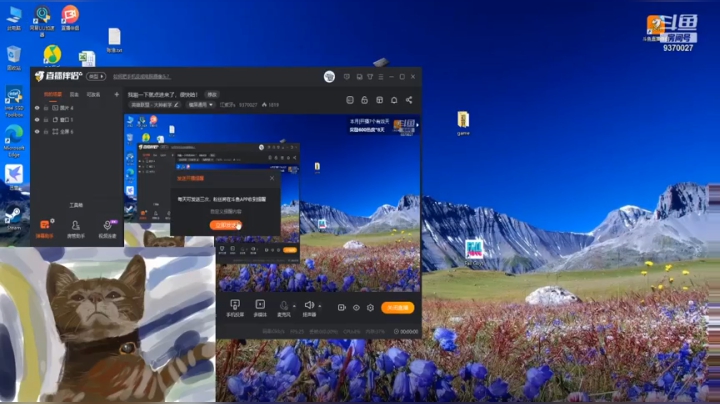The height and width of the screenshot is (404, 720).
Task: Switch to 我的场景 tab
Action: click(x=53, y=95)
